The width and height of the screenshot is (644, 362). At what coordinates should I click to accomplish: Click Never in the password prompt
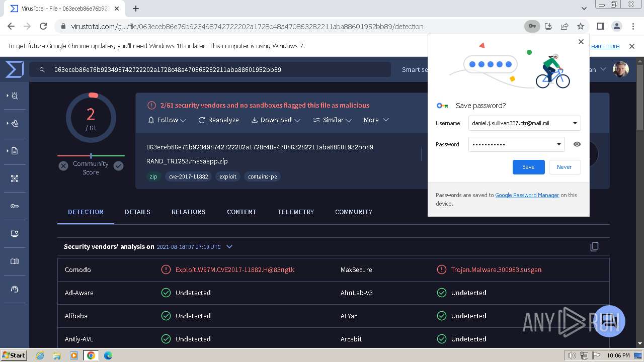[x=564, y=167]
